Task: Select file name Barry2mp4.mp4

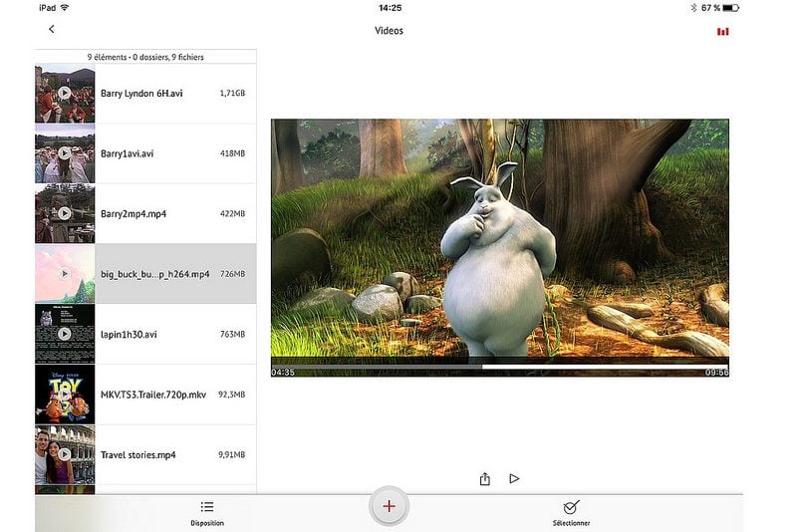Action: tap(133, 214)
